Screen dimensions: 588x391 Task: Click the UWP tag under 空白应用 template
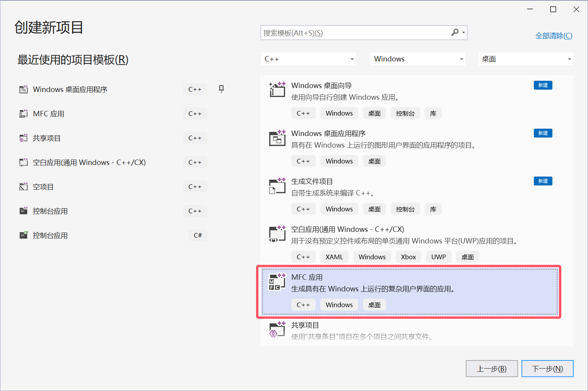pos(439,257)
